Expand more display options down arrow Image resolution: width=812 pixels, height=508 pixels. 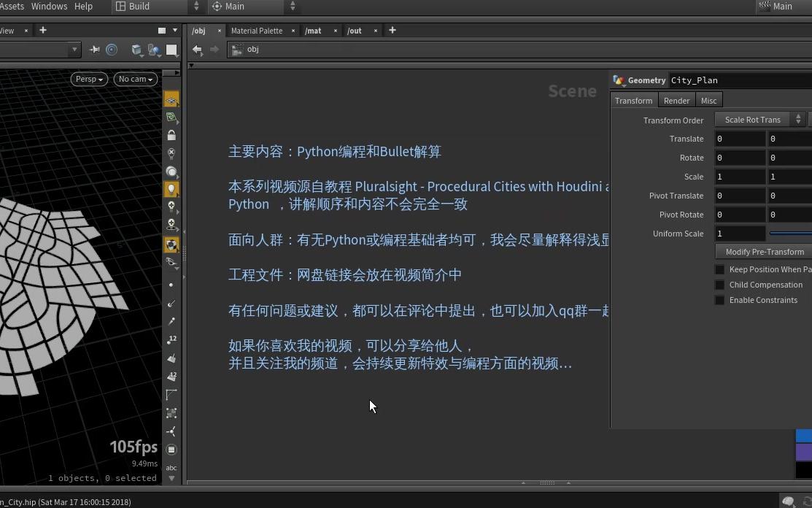[x=171, y=479]
